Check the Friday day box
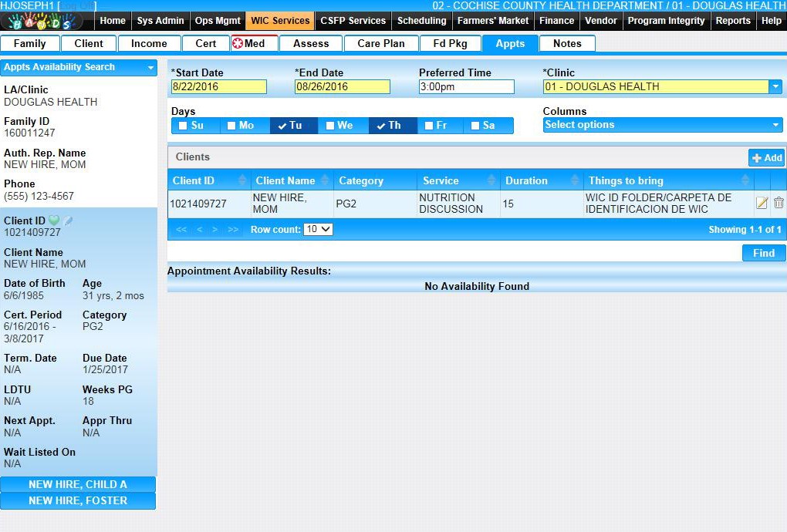Image resolution: width=787 pixels, height=532 pixels. [x=429, y=126]
